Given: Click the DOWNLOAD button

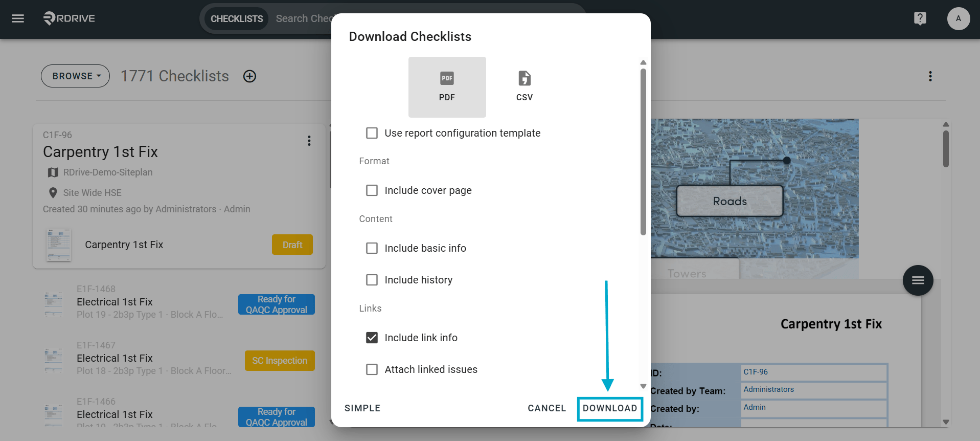Looking at the screenshot, I should pos(610,408).
